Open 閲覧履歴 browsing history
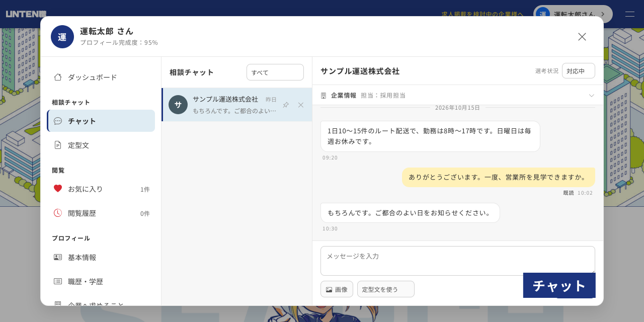The image size is (644, 322). (101, 213)
